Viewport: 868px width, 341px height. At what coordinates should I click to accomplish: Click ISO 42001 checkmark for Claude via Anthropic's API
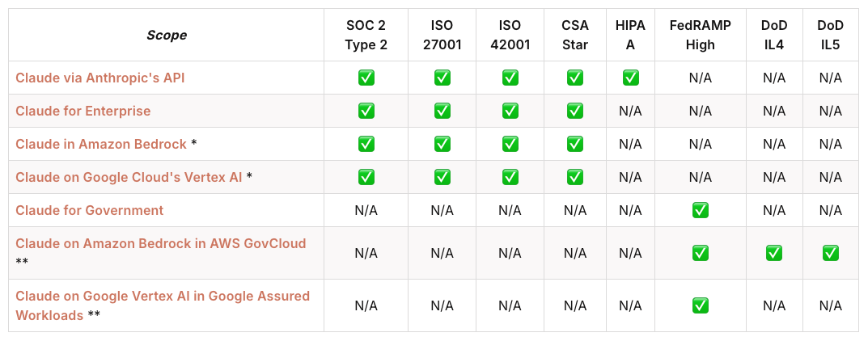(510, 78)
